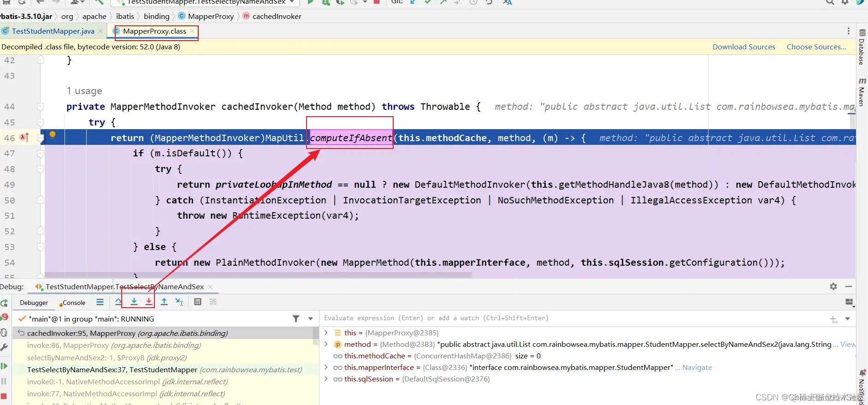Click the Rerun debug session icon
Image resolution: width=868 pixels, height=405 pixels.
pos(4,303)
